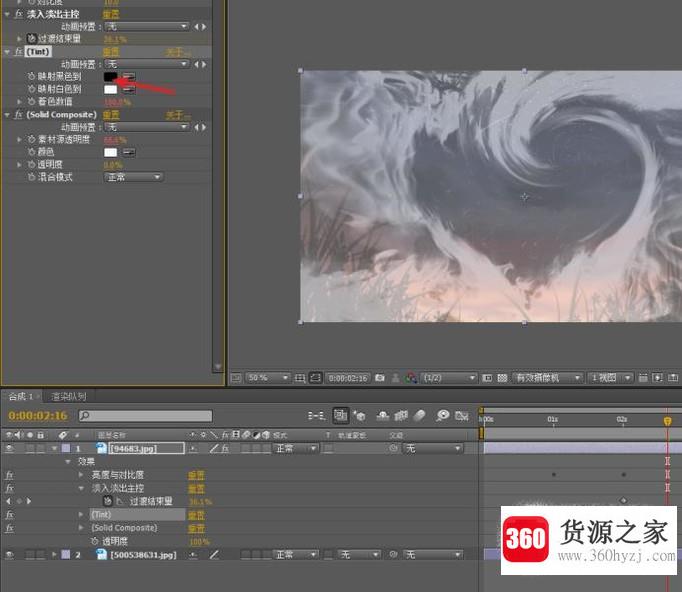Click the grid and guide options icon
This screenshot has height=592, width=682.
[x=300, y=378]
